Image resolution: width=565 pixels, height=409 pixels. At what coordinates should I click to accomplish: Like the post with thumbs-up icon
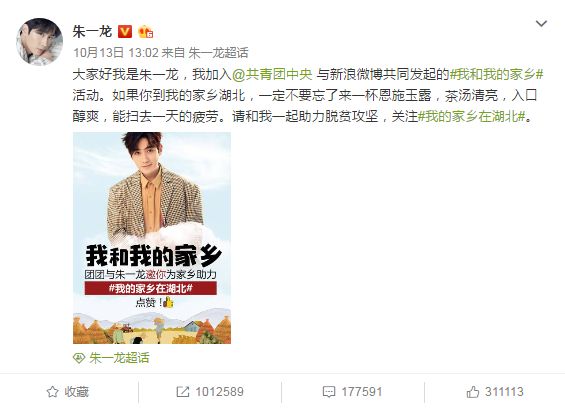(473, 392)
